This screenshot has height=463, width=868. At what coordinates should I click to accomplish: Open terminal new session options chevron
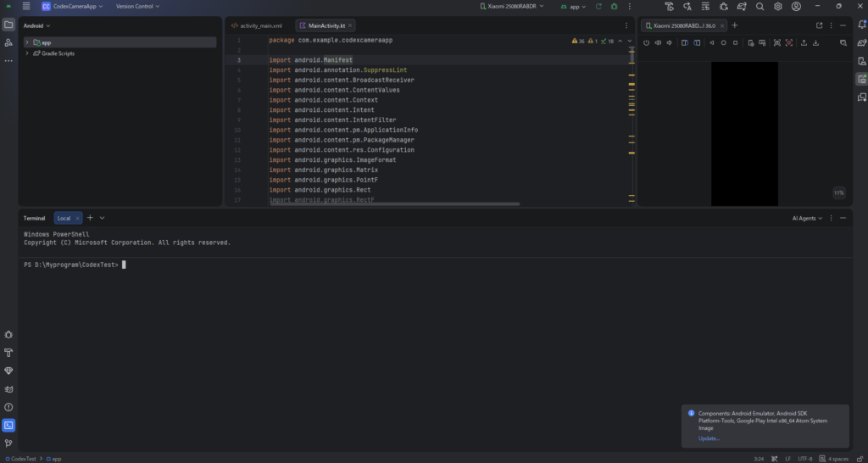[102, 218]
